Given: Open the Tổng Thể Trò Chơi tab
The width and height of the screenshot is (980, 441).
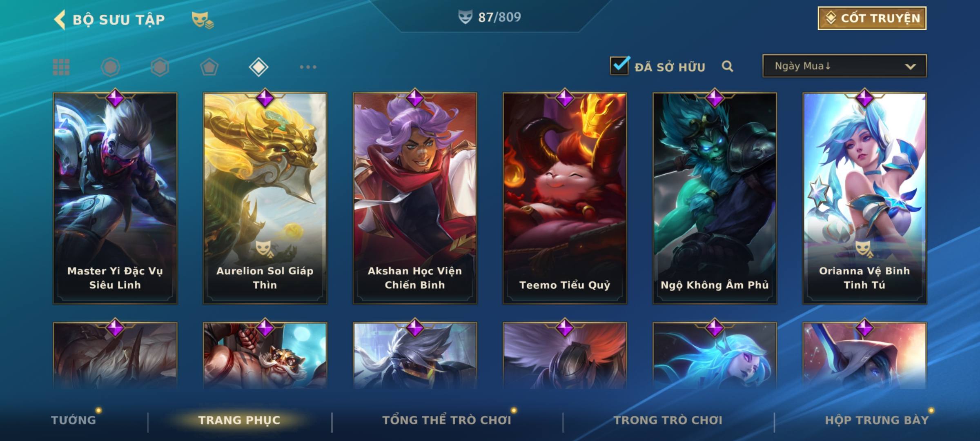Looking at the screenshot, I should coord(447,420).
